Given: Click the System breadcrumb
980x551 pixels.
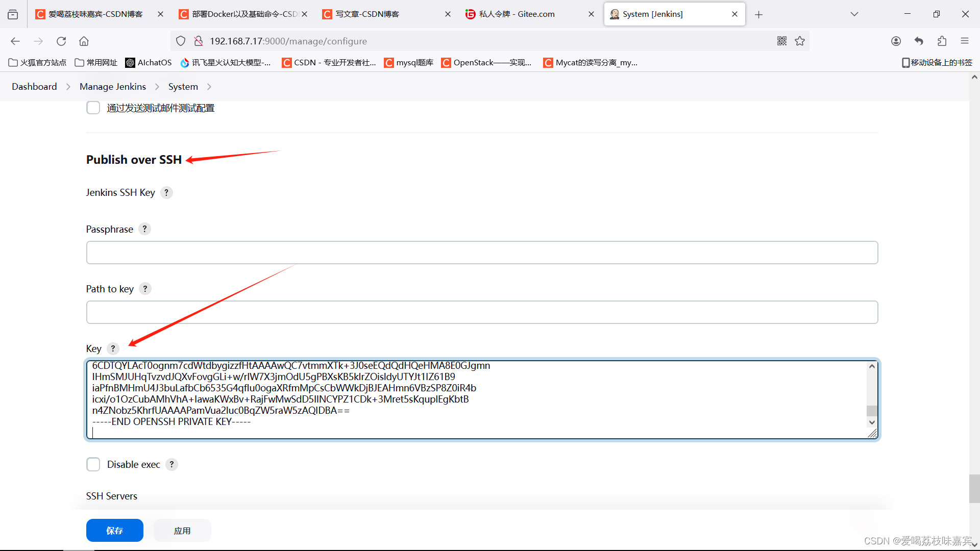Looking at the screenshot, I should tap(183, 87).
